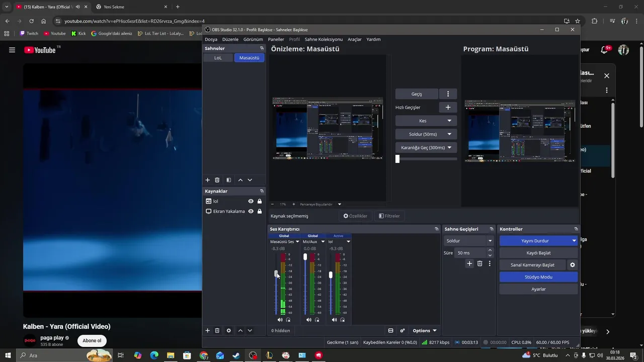This screenshot has width=644, height=362.
Task: Hide the Ekran Yakalama source
Action: (x=251, y=211)
